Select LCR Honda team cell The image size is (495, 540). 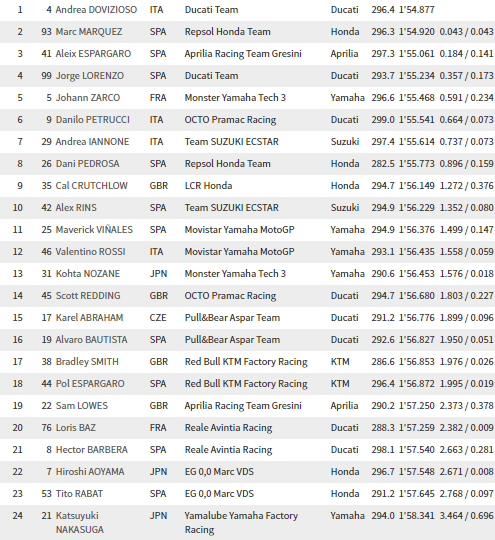208,186
